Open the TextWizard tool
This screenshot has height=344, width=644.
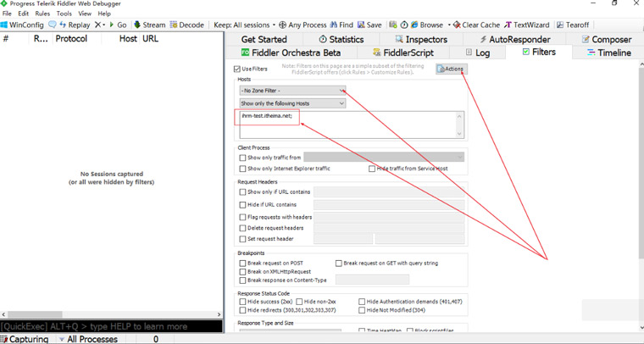(526, 25)
